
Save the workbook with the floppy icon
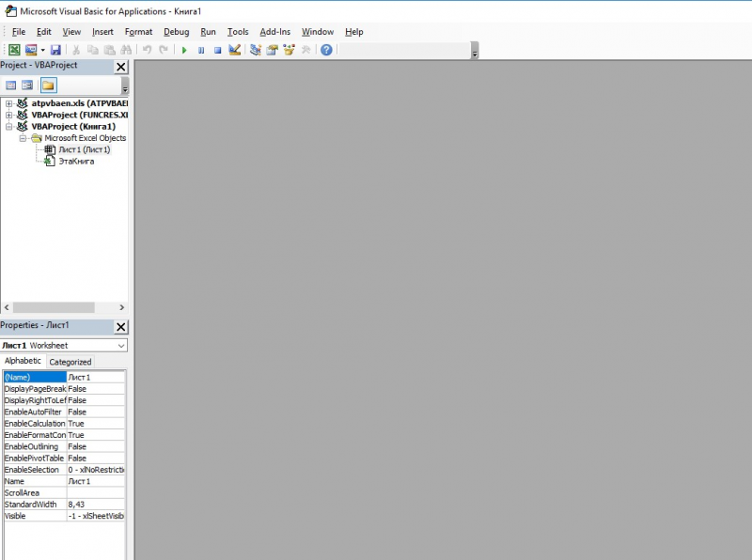(x=55, y=50)
